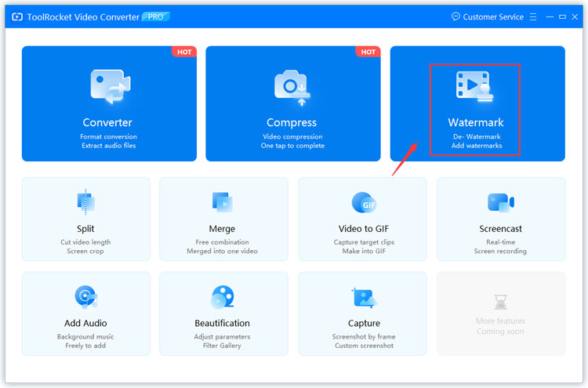This screenshot has width=588, height=388.
Task: Open the Watermark film stamp icon
Action: [474, 86]
